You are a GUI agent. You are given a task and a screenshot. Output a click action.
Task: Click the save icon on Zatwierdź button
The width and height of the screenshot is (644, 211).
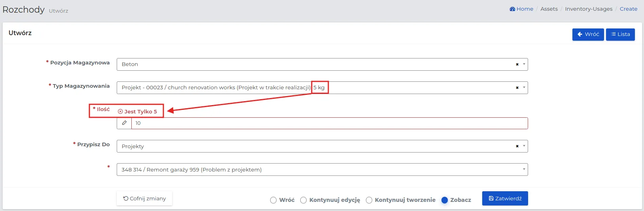(491, 198)
